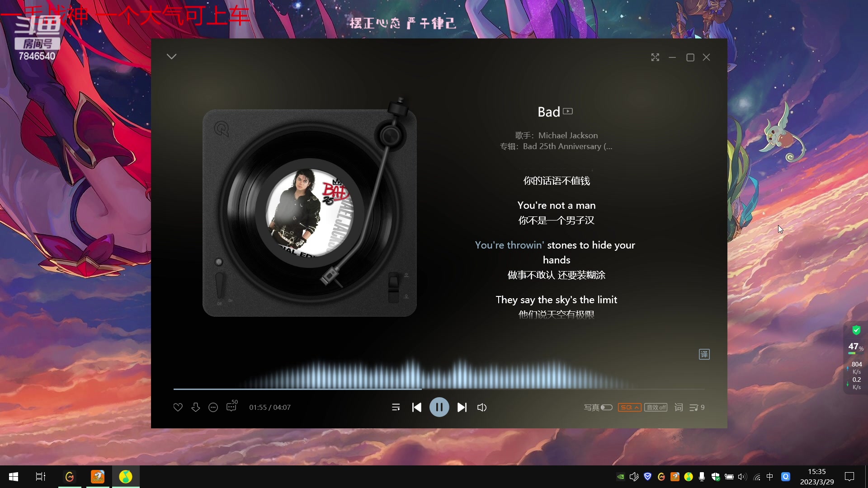Screen dimensions: 868x488
Task: Skip to the previous track
Action: (417, 408)
